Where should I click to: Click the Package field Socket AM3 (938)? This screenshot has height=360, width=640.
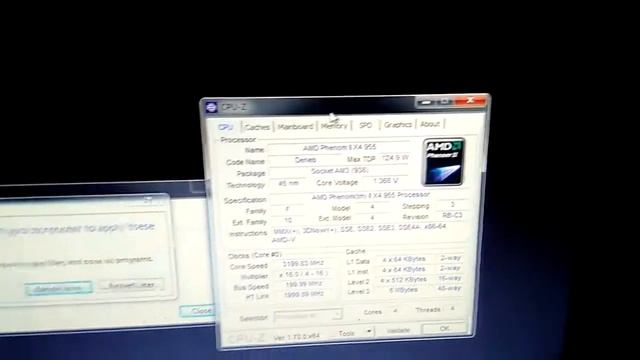point(340,171)
